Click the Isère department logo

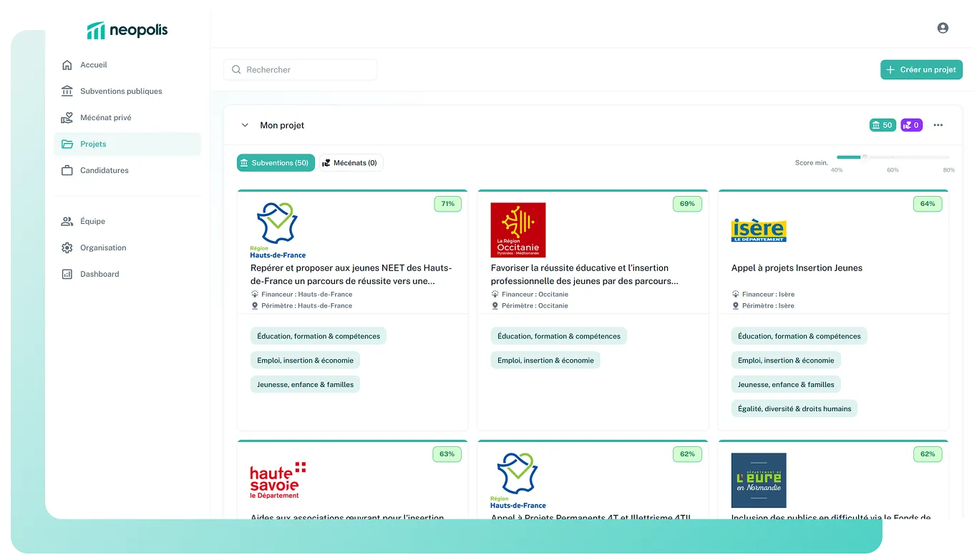click(x=759, y=230)
